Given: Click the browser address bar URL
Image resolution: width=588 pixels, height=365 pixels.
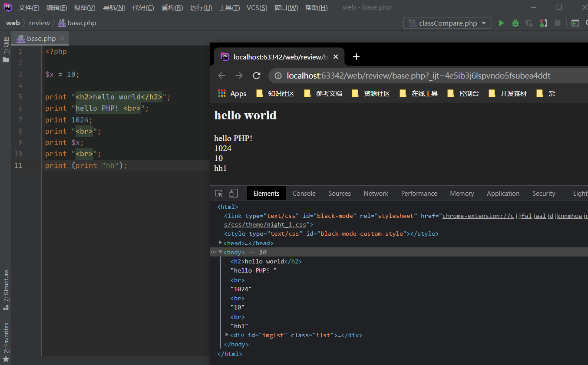Looking at the screenshot, I should [419, 76].
